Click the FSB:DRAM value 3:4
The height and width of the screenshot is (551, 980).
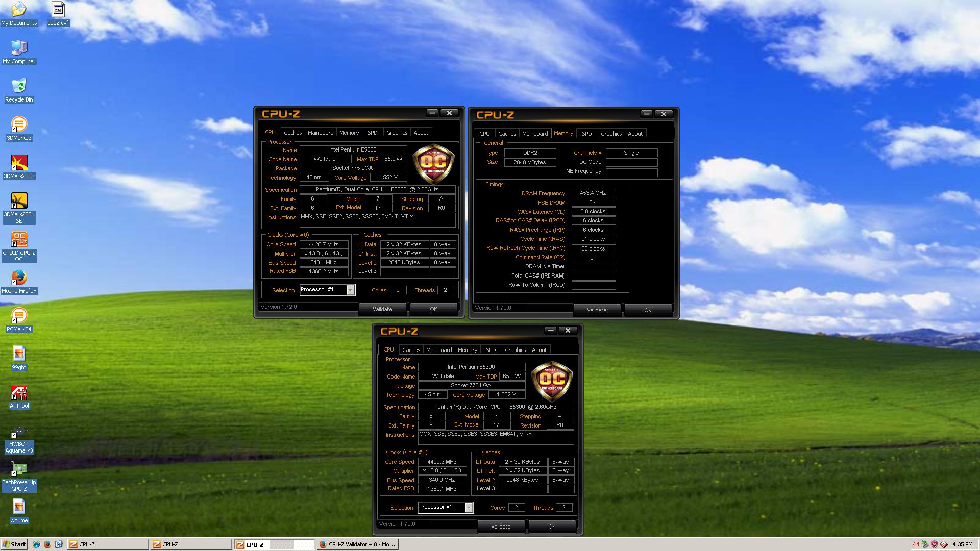[x=594, y=203]
